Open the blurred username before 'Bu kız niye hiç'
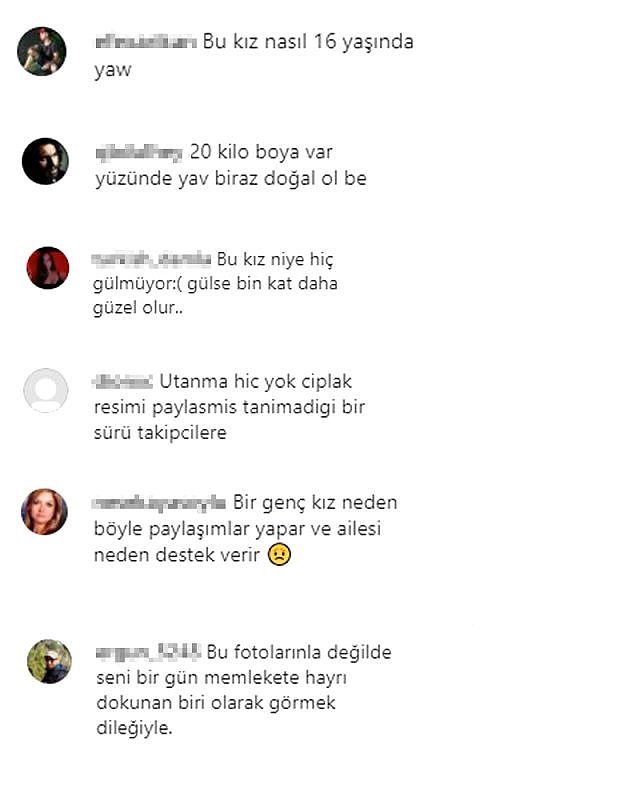The width and height of the screenshot is (640, 800). pos(152,259)
